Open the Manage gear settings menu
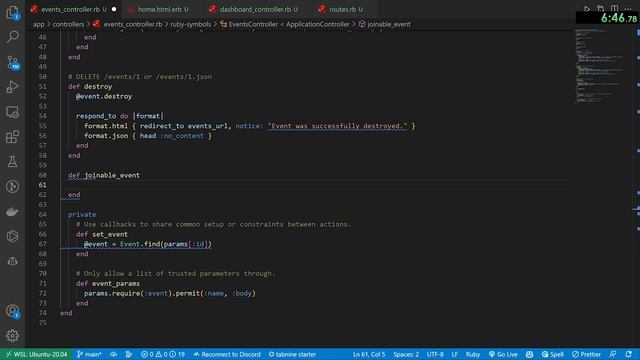This screenshot has height=360, width=640. 13,336
